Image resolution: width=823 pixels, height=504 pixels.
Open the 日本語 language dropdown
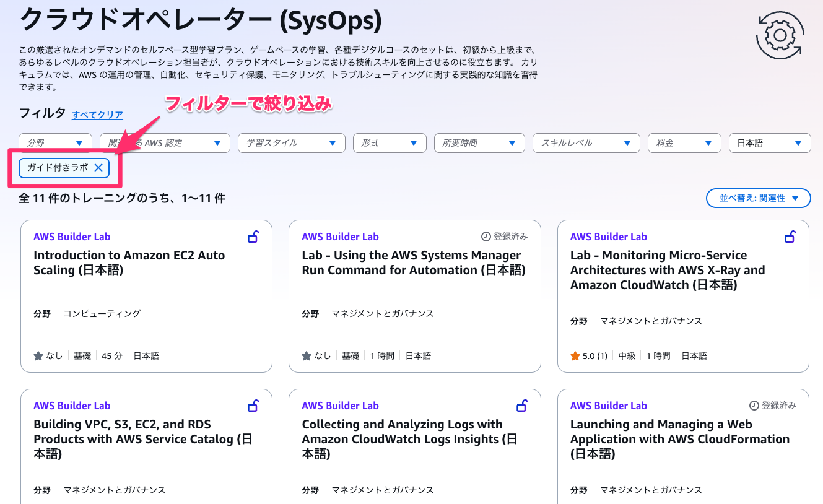coord(770,143)
